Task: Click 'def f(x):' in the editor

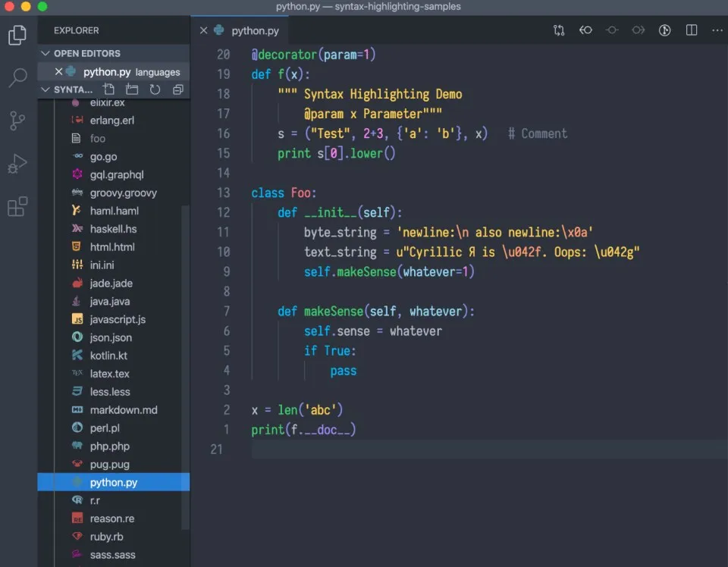Action: tap(281, 74)
